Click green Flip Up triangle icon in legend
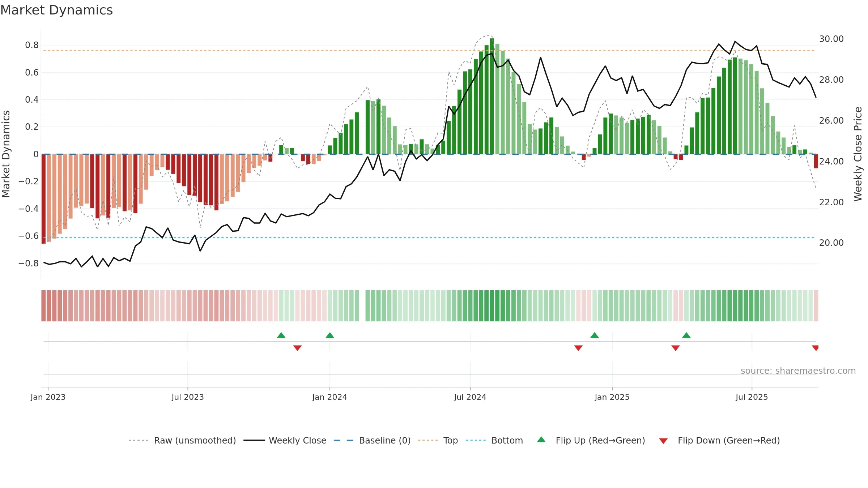Image resolution: width=868 pixels, height=488 pixels. point(541,440)
